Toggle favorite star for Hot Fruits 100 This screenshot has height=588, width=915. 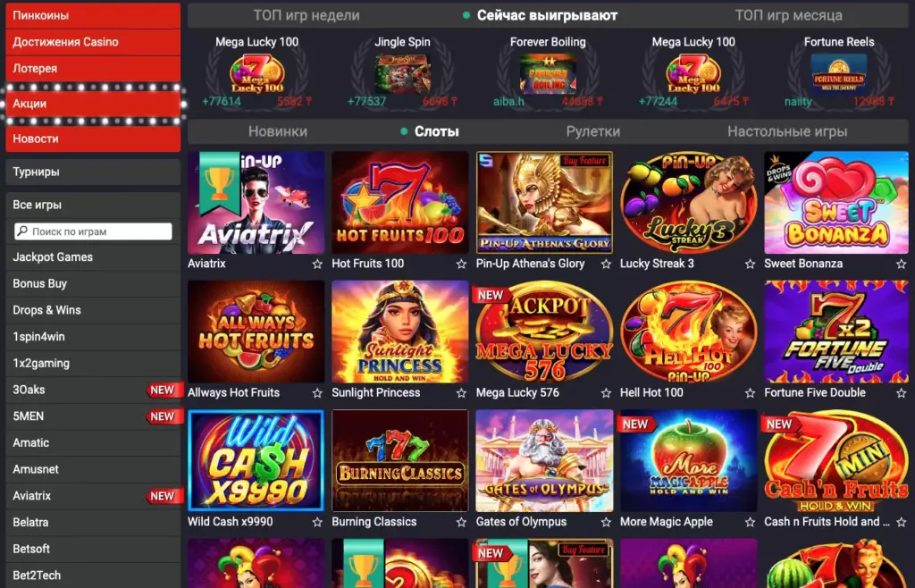pyautogui.click(x=461, y=265)
